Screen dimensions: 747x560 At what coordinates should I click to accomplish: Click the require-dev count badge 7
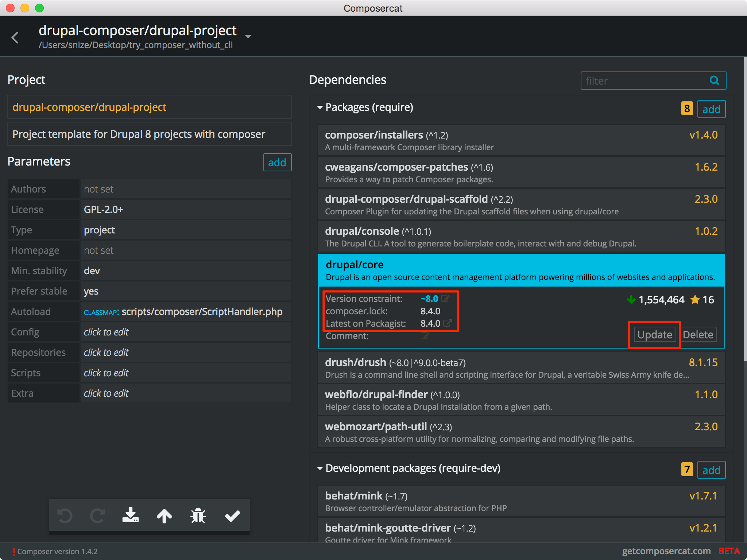687,470
